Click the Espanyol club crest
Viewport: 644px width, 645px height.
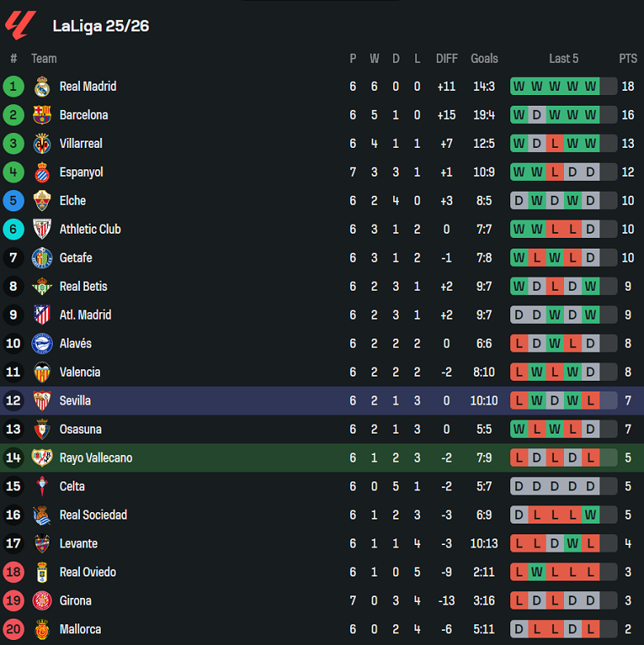pyautogui.click(x=42, y=173)
